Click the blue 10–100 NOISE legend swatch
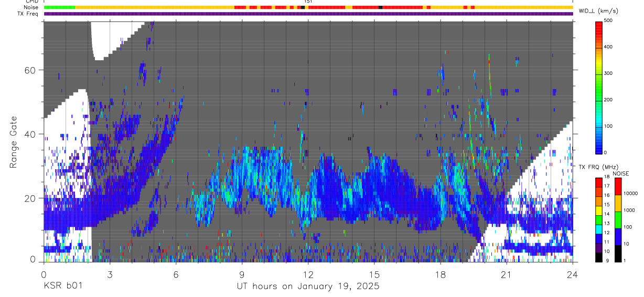The width and height of the screenshot is (644, 297). (x=618, y=236)
